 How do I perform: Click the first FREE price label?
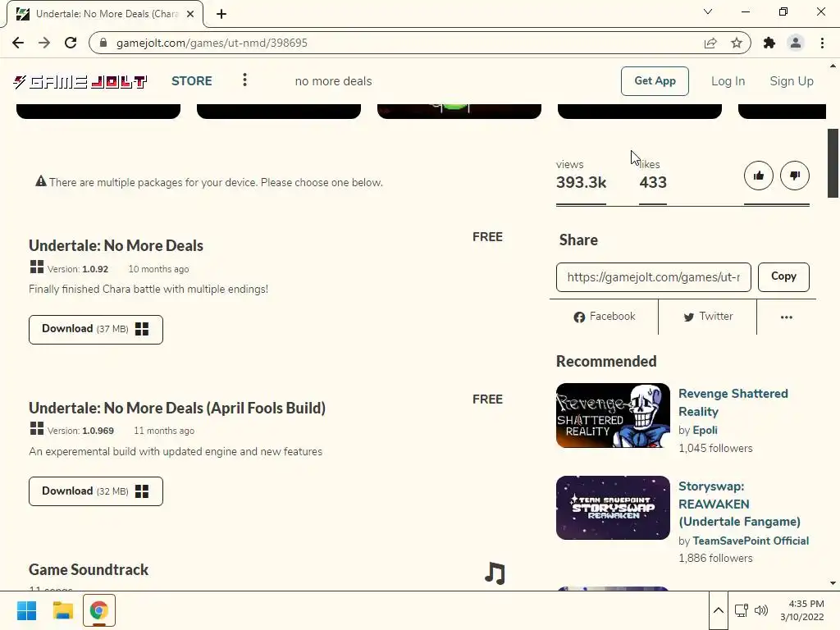click(487, 237)
